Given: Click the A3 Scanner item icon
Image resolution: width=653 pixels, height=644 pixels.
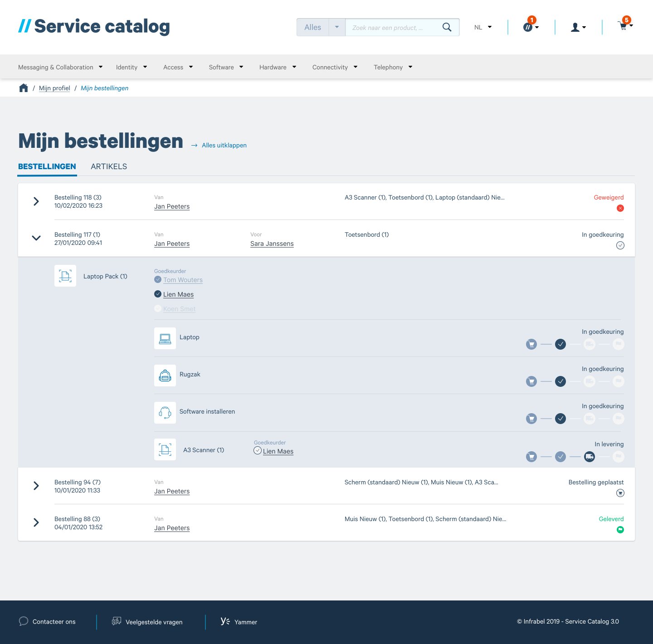Looking at the screenshot, I should (165, 449).
